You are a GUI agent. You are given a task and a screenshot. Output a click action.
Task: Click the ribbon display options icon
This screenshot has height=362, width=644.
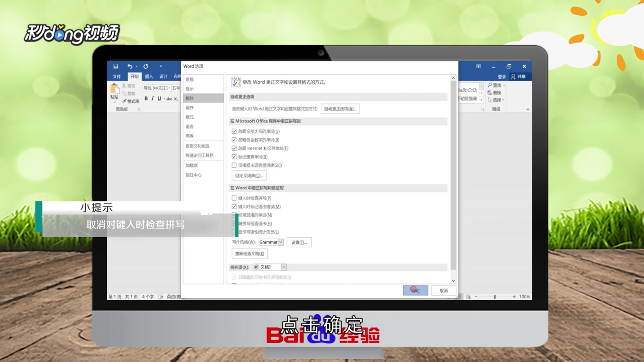(479, 66)
